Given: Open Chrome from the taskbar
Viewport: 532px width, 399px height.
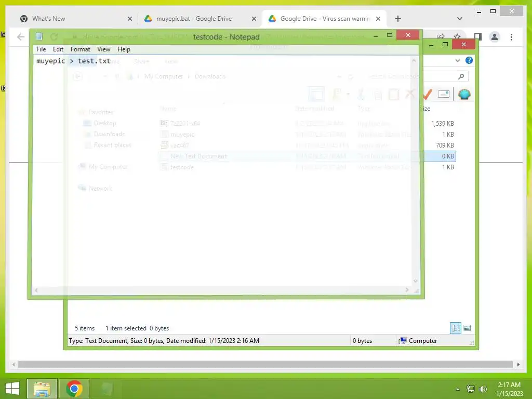Looking at the screenshot, I should pyautogui.click(x=74, y=389).
